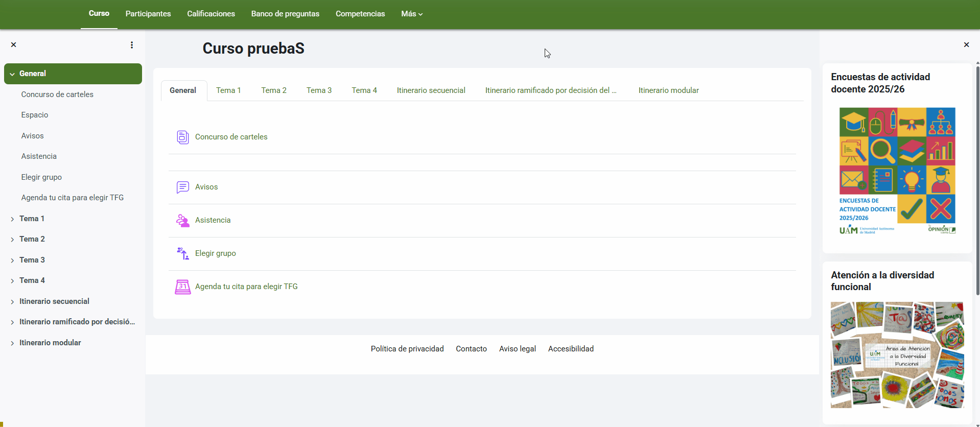Close the course index drawer
This screenshot has height=427, width=980.
(x=14, y=45)
